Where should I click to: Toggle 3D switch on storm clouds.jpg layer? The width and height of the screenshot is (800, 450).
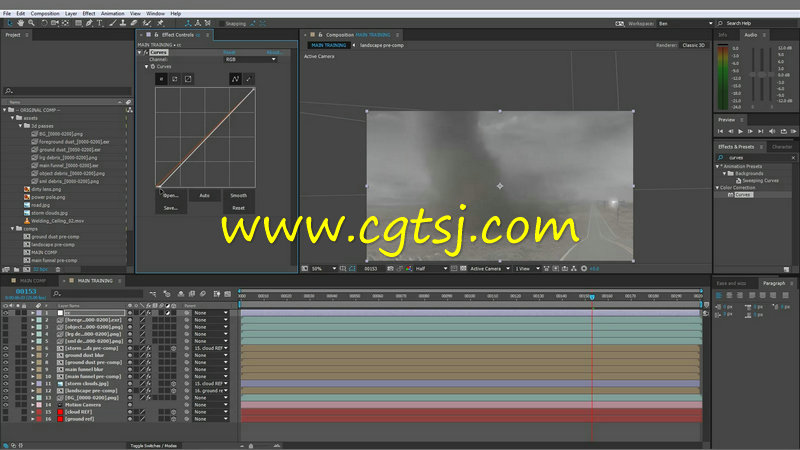[173, 383]
